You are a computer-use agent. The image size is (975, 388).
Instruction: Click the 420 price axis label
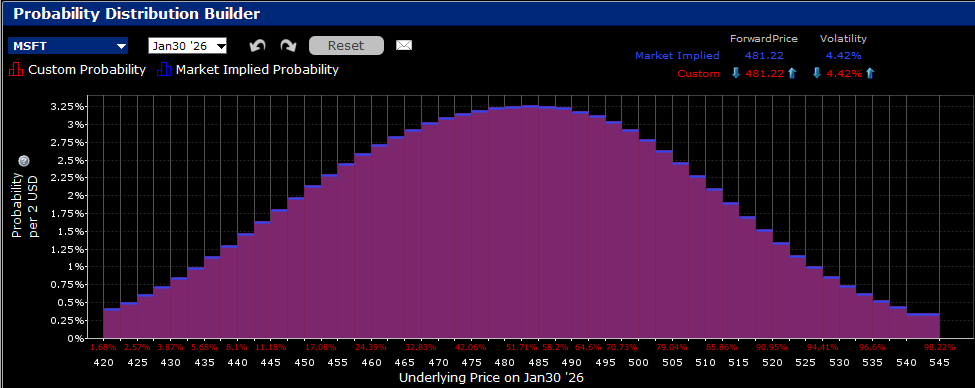pos(103,363)
